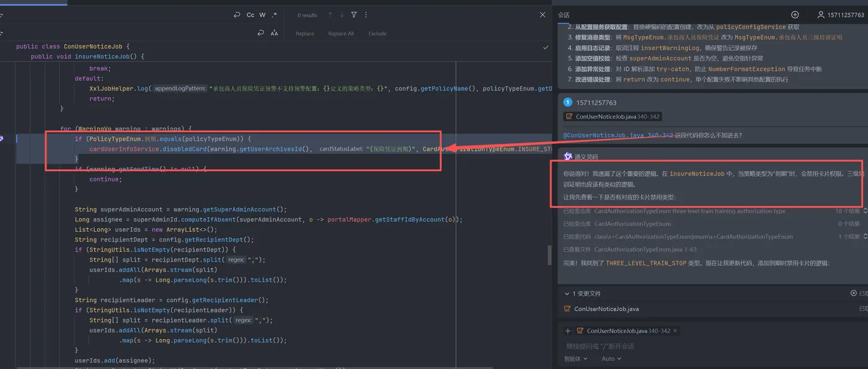
Task: Click the user avatar icon at top right
Action: 821,15
